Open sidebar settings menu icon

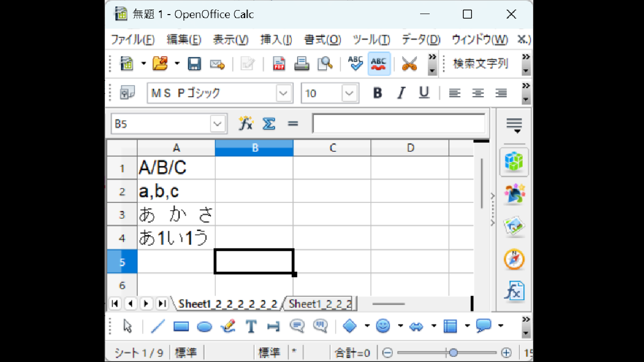(514, 125)
